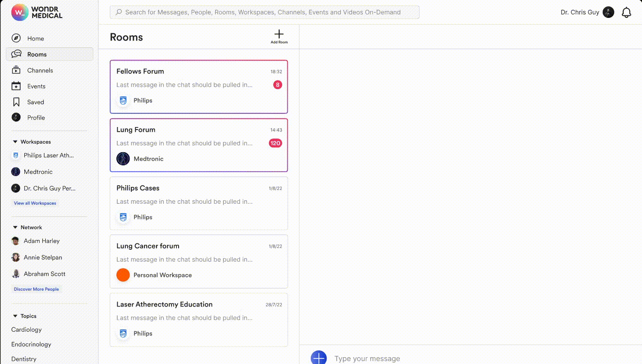Click the Add Room plus icon
The width and height of the screenshot is (642, 364).
(279, 35)
